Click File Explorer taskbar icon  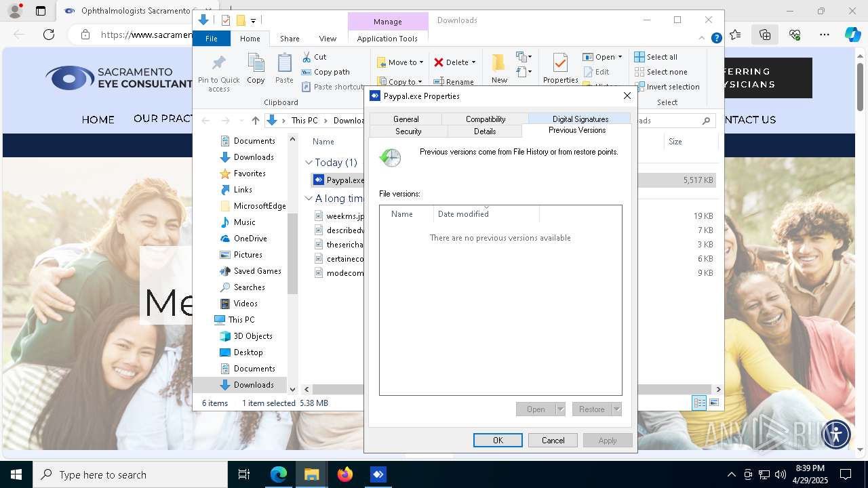[x=312, y=474]
